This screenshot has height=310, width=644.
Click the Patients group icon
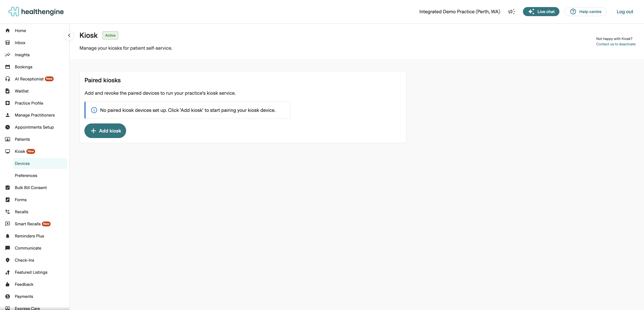(8, 139)
